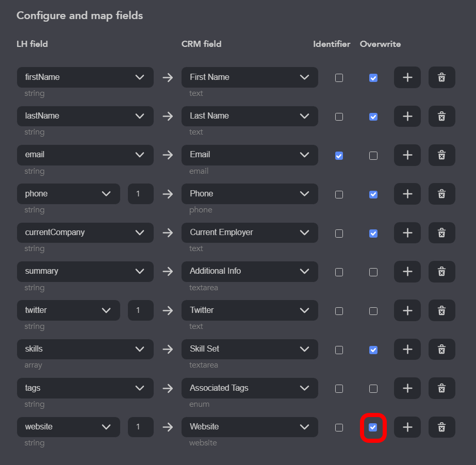Add a row after the summary mapping
The image size is (476, 465).
407,272
